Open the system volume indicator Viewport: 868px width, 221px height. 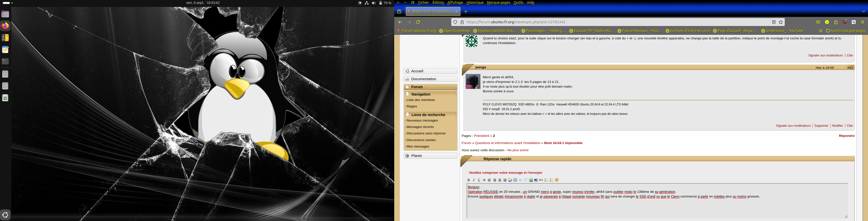click(x=374, y=3)
